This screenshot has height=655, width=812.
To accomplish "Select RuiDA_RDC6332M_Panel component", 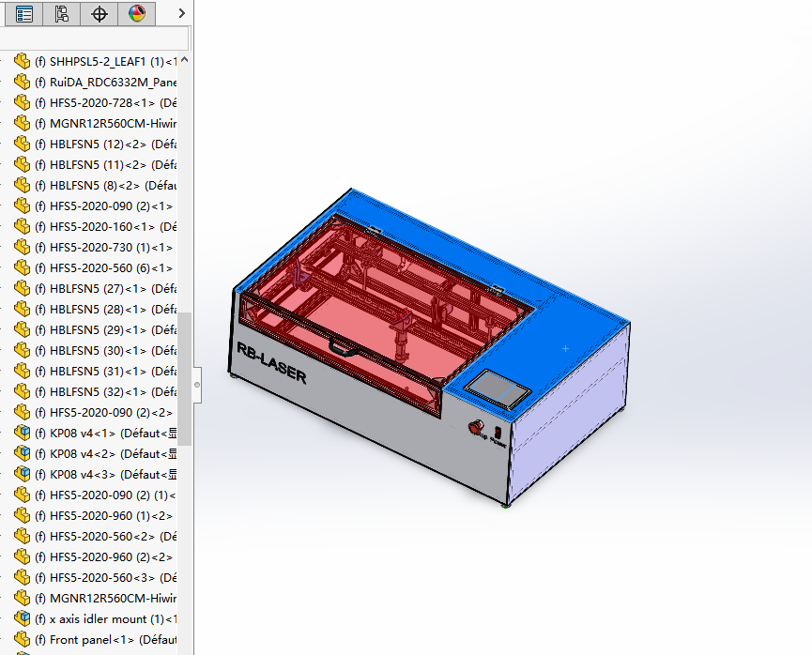I will [105, 83].
